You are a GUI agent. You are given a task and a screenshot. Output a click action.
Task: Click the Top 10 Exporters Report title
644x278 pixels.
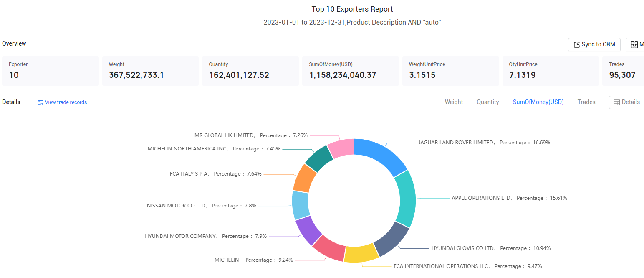(x=352, y=9)
